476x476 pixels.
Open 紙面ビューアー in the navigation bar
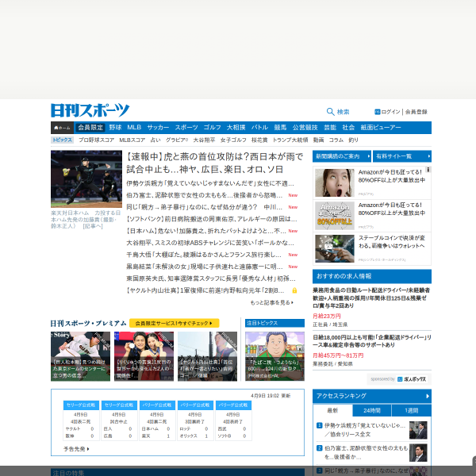[x=381, y=128]
